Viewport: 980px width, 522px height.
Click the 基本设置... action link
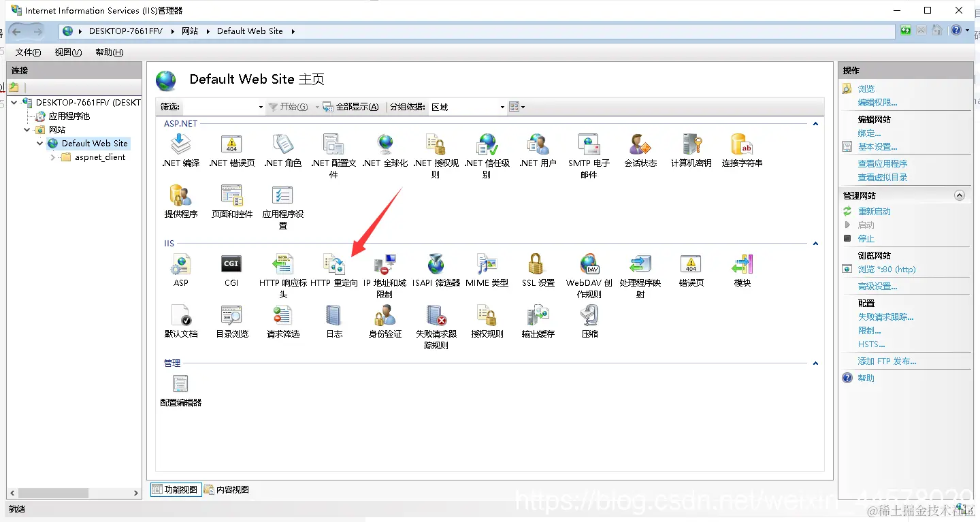point(877,147)
